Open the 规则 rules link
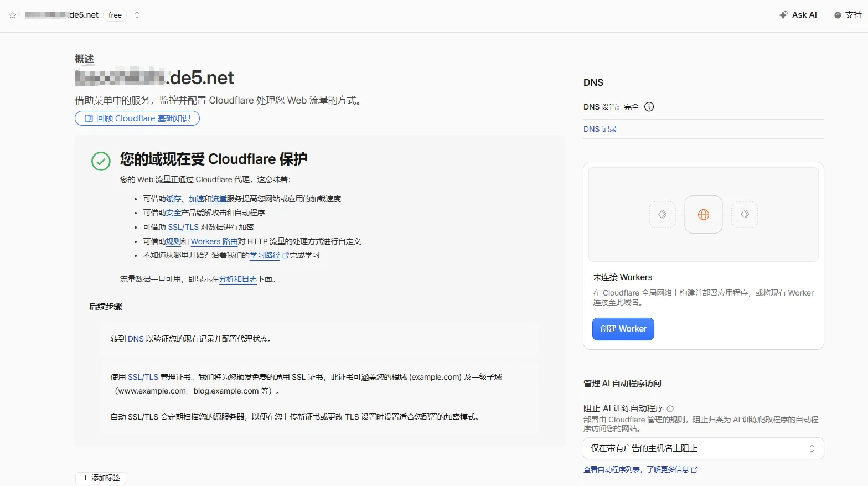 (x=173, y=241)
